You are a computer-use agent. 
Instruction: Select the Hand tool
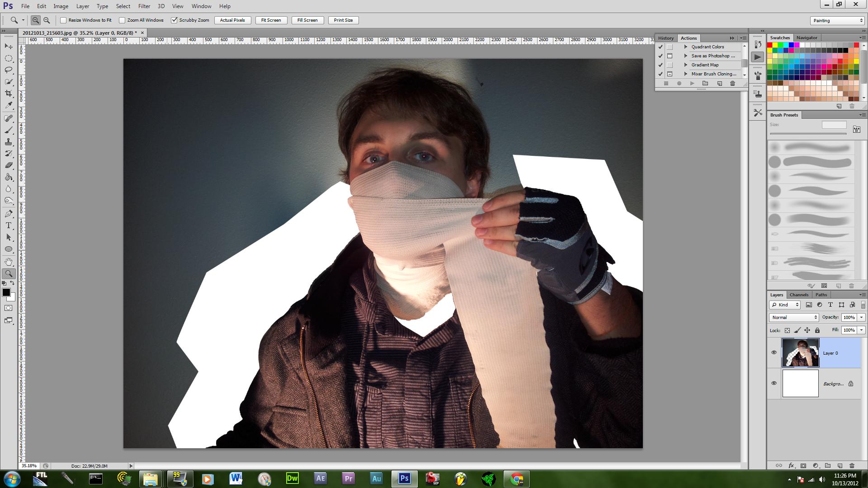click(x=9, y=262)
